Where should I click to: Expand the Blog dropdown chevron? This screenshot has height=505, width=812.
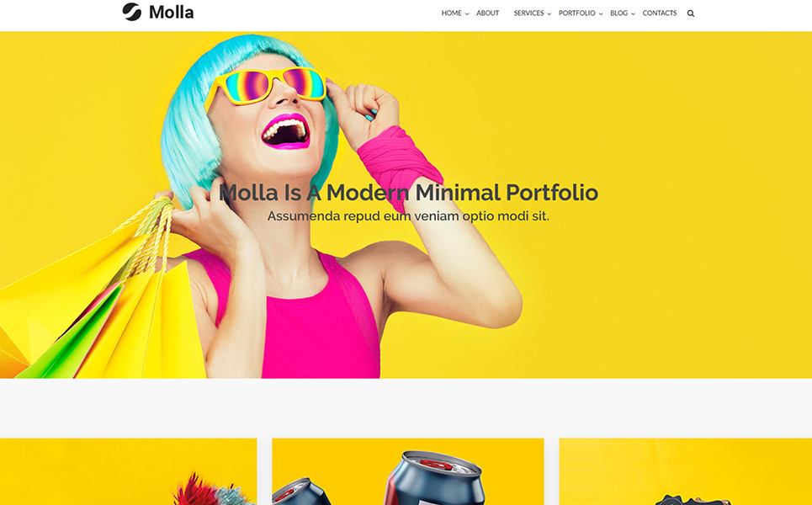tap(633, 14)
